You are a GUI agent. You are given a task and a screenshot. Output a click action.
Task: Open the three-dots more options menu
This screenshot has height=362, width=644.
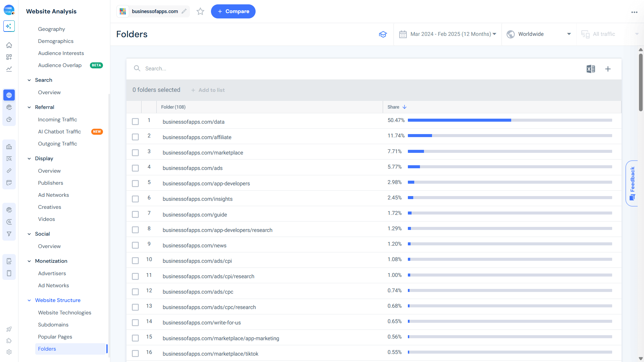coord(634,12)
